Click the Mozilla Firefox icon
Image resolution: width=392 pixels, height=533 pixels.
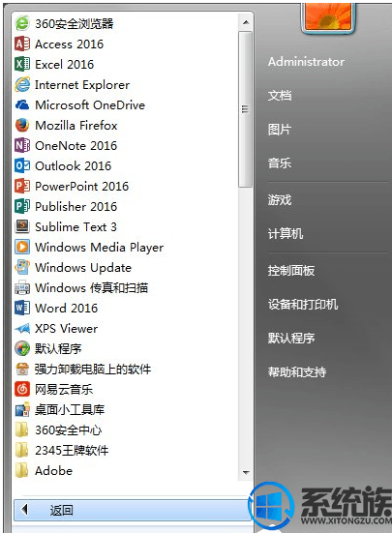(22, 125)
